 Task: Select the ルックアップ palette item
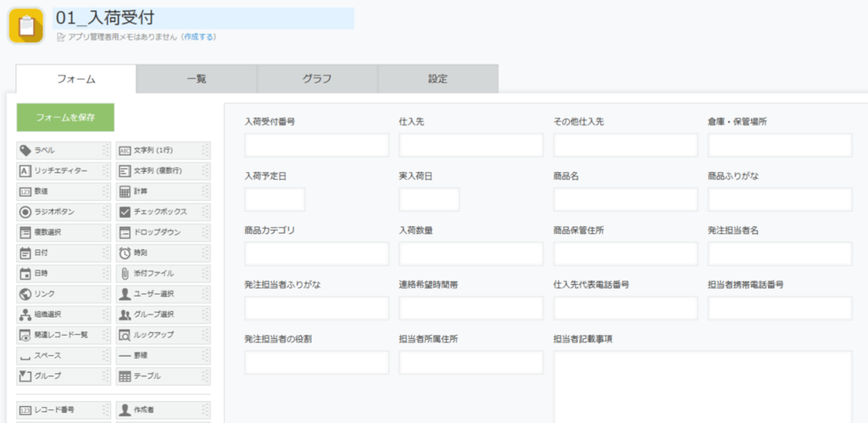pos(164,335)
